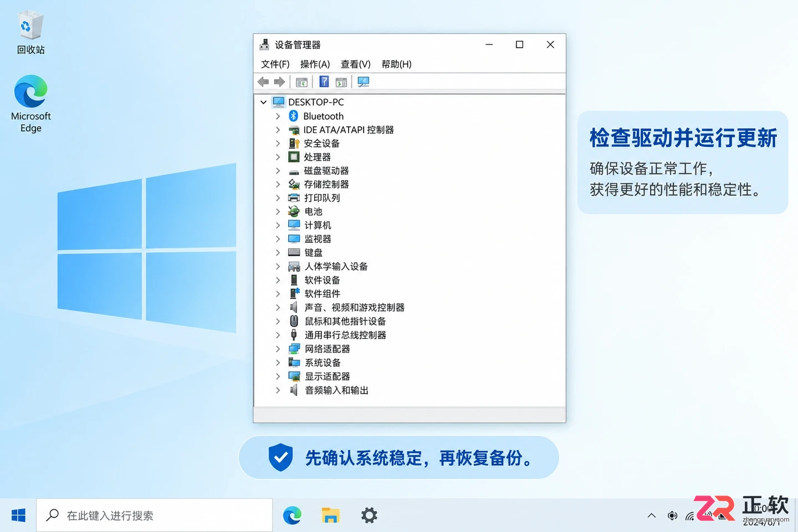The width and height of the screenshot is (798, 532).
Task: Click the 安全设备 category icon
Action: (x=294, y=143)
